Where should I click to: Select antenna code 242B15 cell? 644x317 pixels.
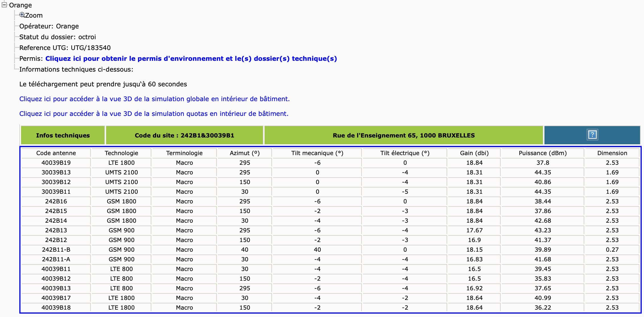(56, 211)
